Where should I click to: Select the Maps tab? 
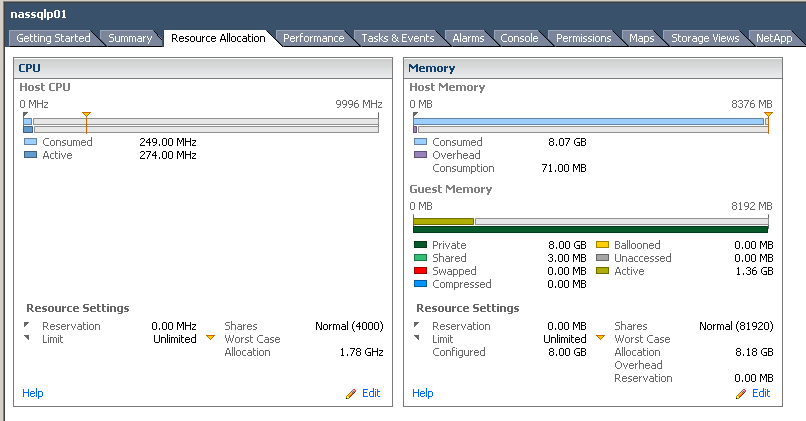pos(642,38)
